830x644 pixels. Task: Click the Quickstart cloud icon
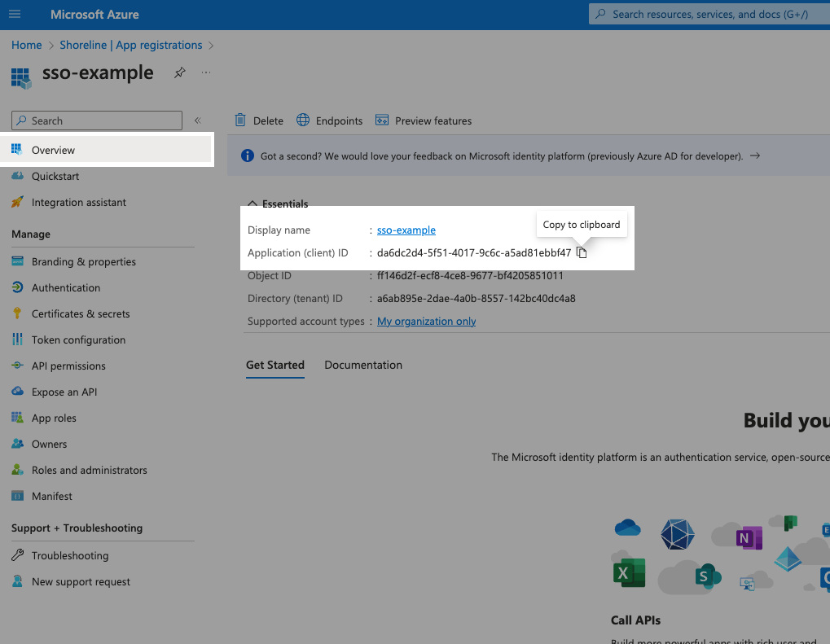pos(17,176)
